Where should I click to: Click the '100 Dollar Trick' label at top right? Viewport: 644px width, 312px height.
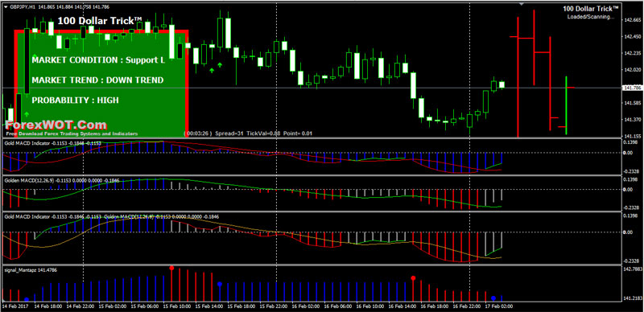pos(592,9)
